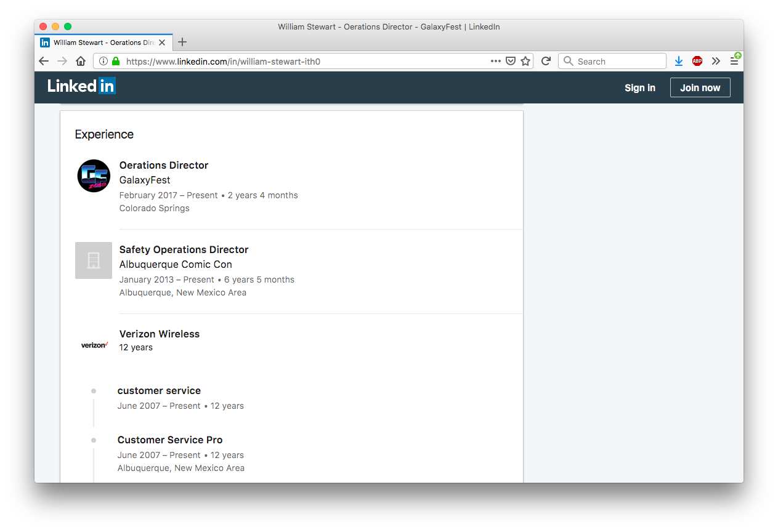Click Sign in

pyautogui.click(x=640, y=87)
